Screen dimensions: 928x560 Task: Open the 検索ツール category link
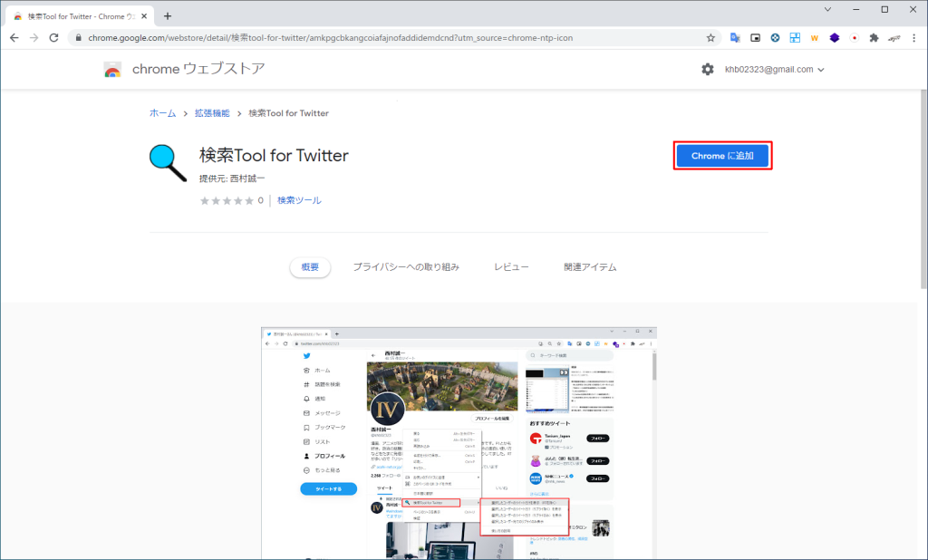(x=299, y=200)
